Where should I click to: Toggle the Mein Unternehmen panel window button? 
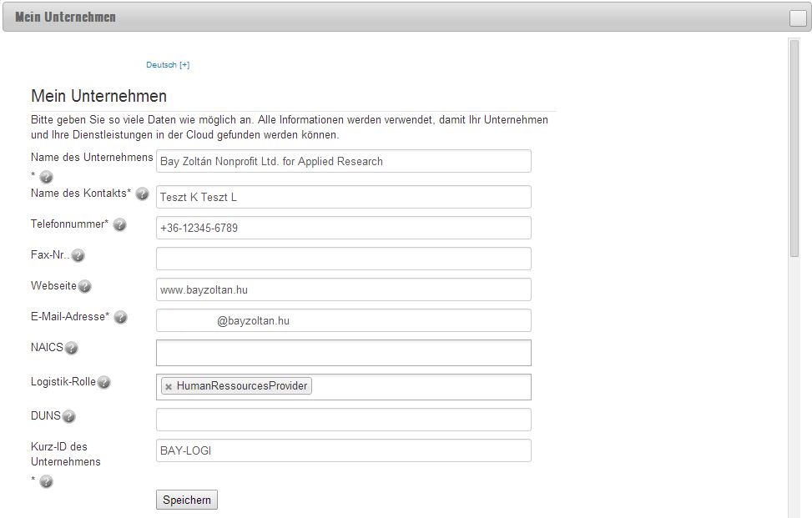[x=798, y=18]
